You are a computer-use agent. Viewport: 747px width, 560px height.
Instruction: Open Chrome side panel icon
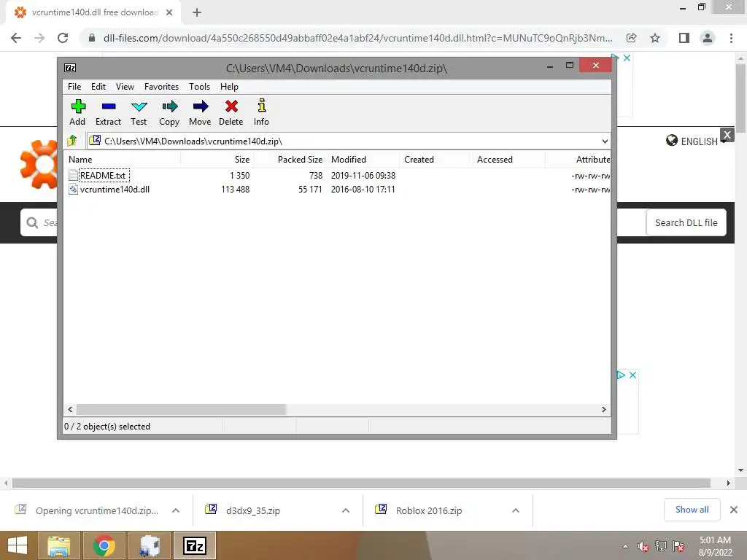(684, 38)
